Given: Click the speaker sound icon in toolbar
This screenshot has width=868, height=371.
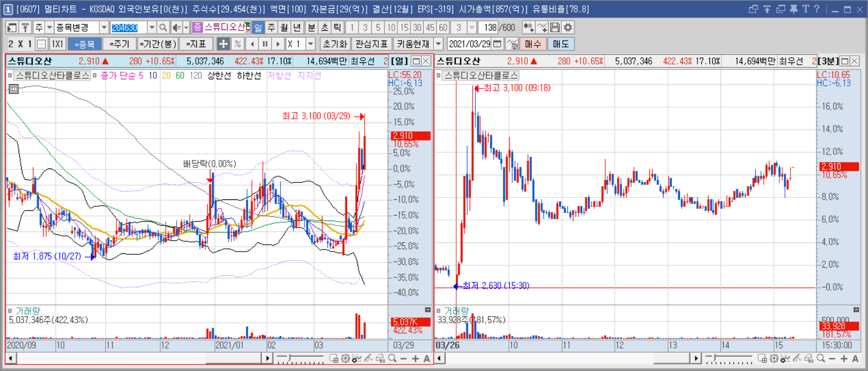Looking at the screenshot, I should coord(176,27).
